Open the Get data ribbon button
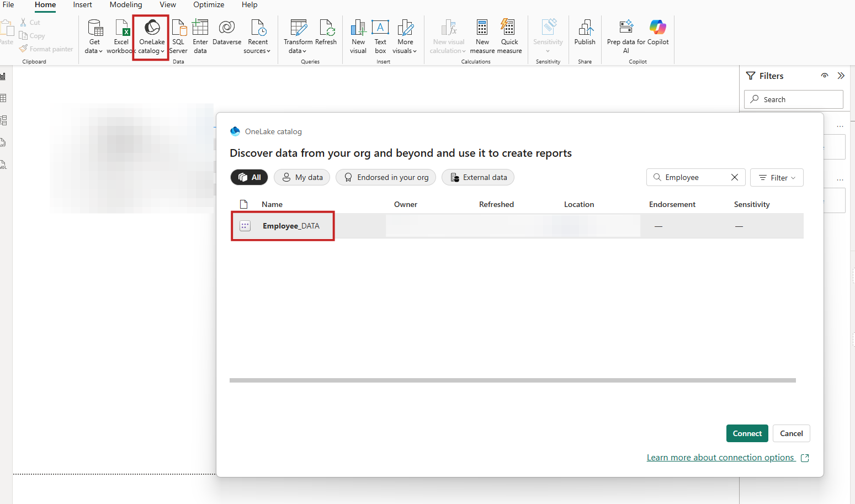 94,36
